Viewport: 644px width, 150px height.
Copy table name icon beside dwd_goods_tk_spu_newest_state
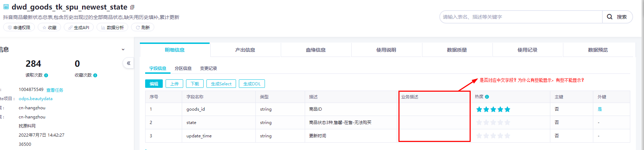132,7
